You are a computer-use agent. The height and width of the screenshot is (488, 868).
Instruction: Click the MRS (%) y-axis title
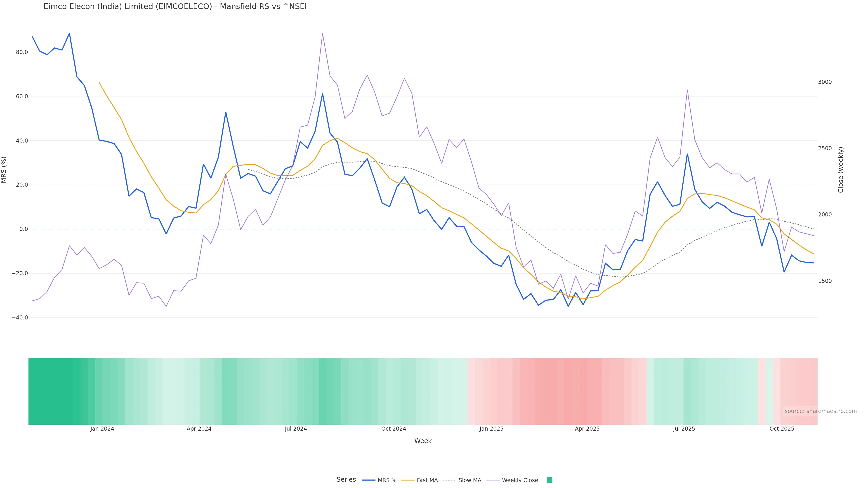[x=4, y=170]
